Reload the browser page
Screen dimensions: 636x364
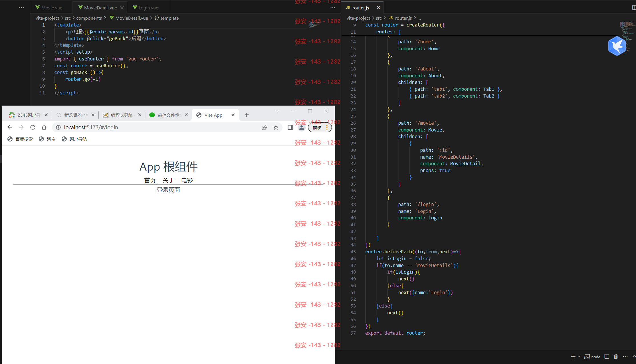click(x=33, y=127)
